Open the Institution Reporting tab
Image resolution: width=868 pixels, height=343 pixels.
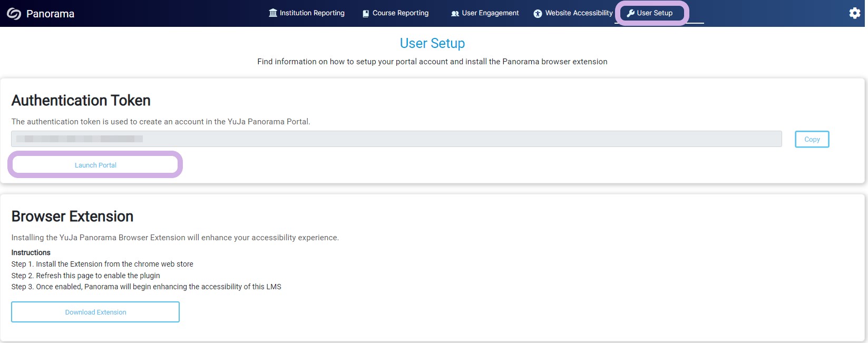coord(307,13)
